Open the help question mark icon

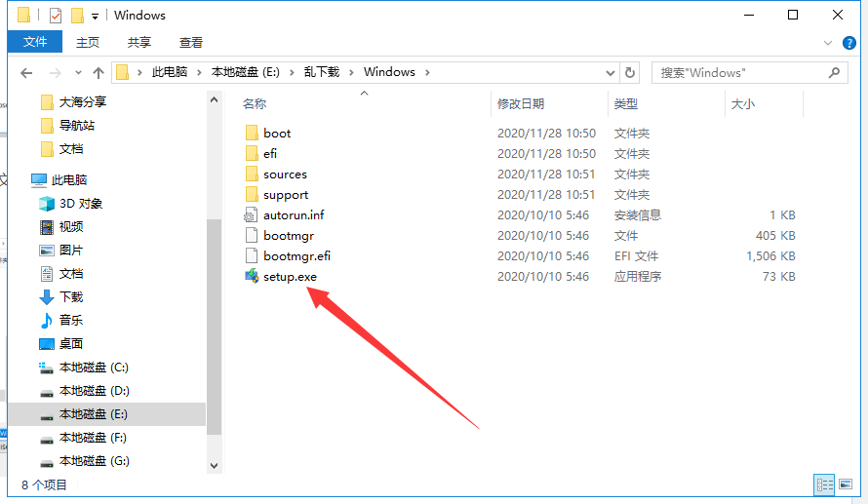coord(849,43)
